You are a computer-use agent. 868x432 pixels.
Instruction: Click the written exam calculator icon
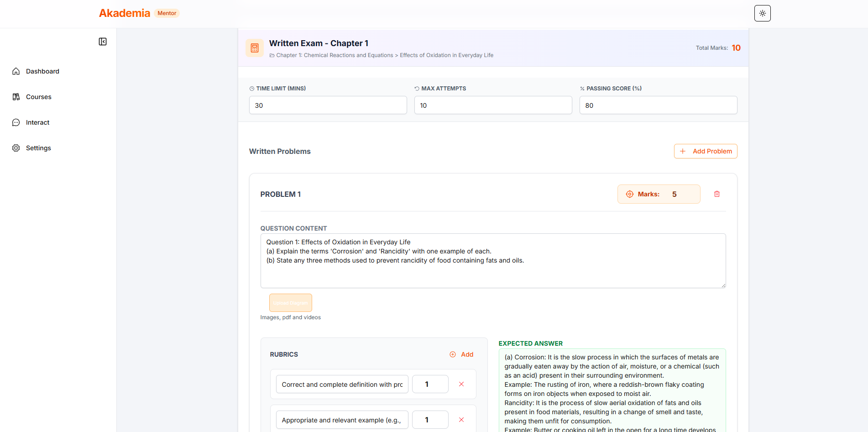click(255, 48)
